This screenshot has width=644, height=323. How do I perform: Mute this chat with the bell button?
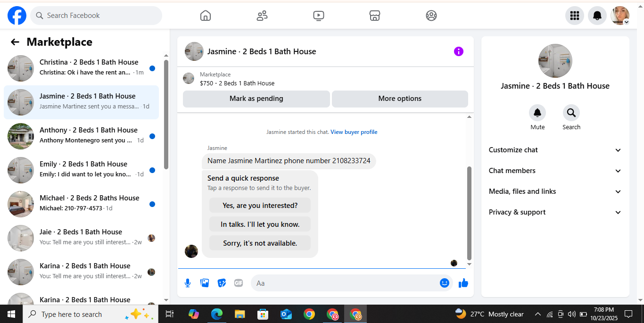coord(537,113)
